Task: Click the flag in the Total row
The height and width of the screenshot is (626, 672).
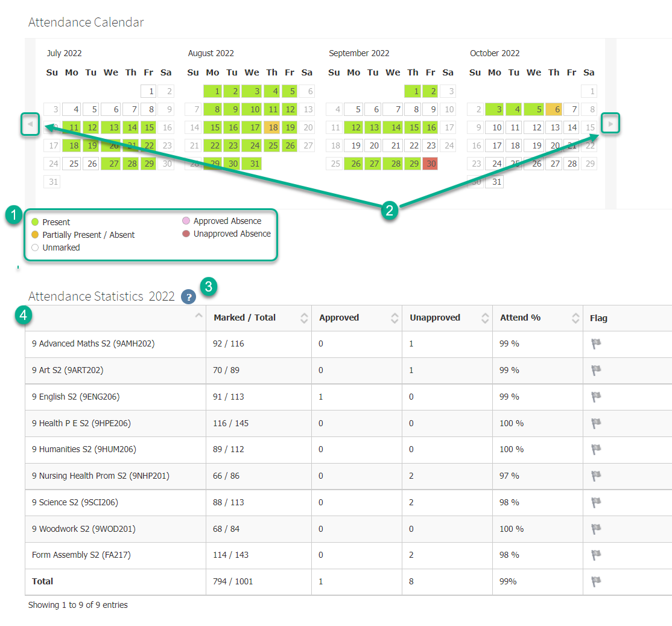Action: [596, 581]
